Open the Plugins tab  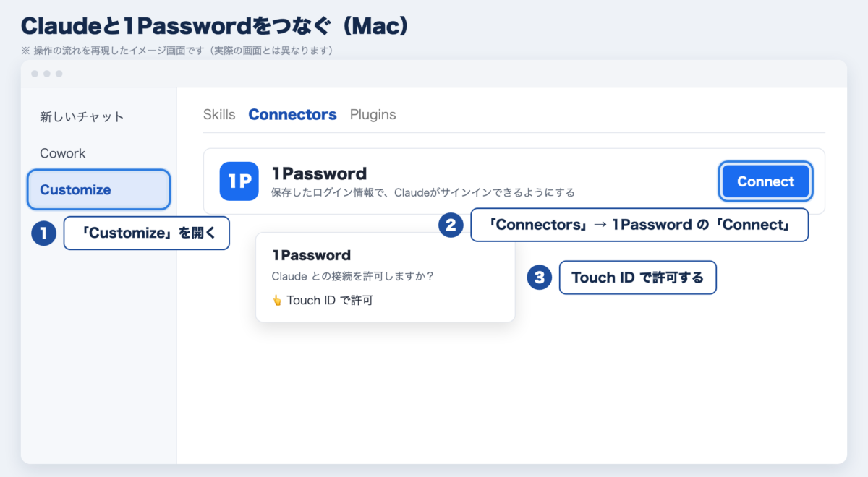pyautogui.click(x=373, y=114)
